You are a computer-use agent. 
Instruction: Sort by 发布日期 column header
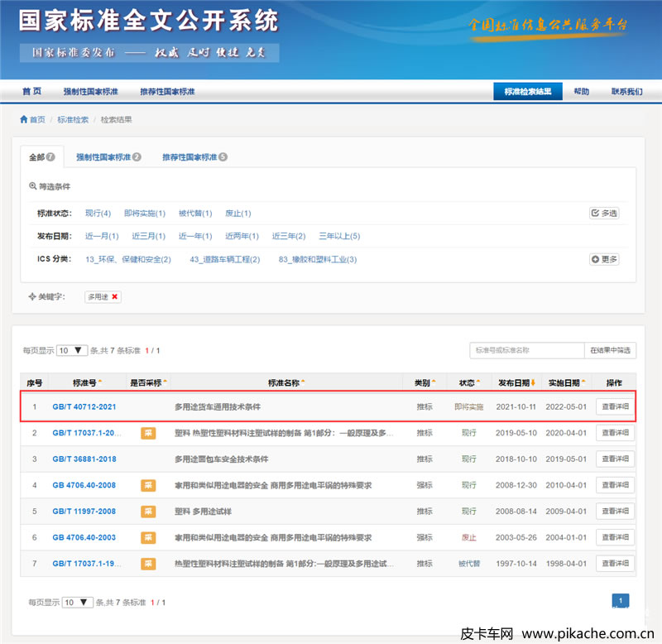pyautogui.click(x=516, y=383)
